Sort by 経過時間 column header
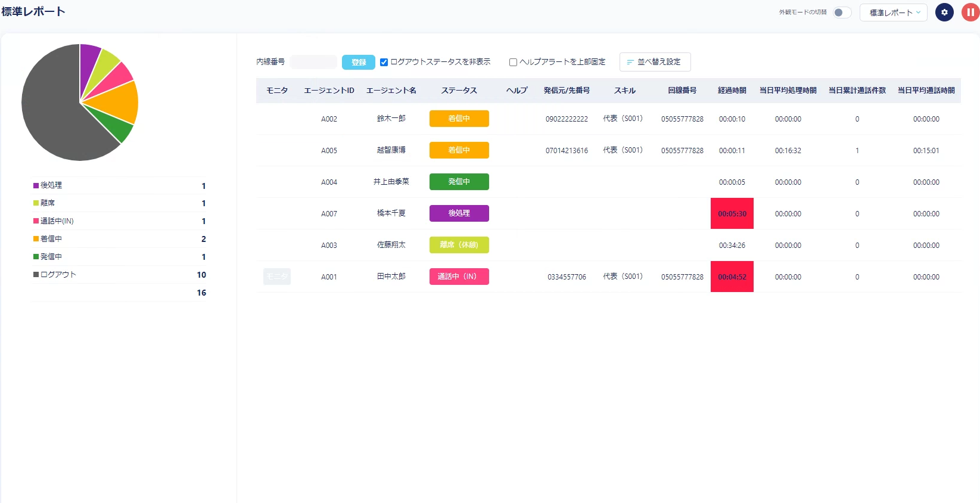The width and height of the screenshot is (980, 503). coord(732,91)
